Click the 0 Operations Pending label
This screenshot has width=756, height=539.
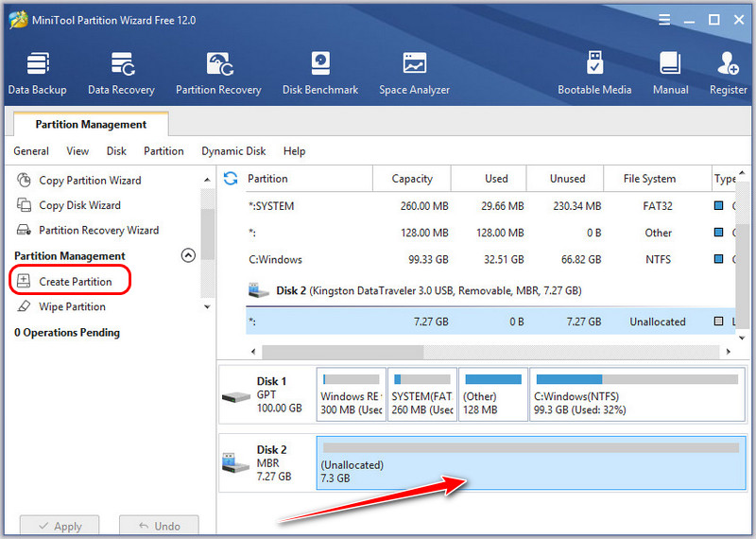point(67,333)
